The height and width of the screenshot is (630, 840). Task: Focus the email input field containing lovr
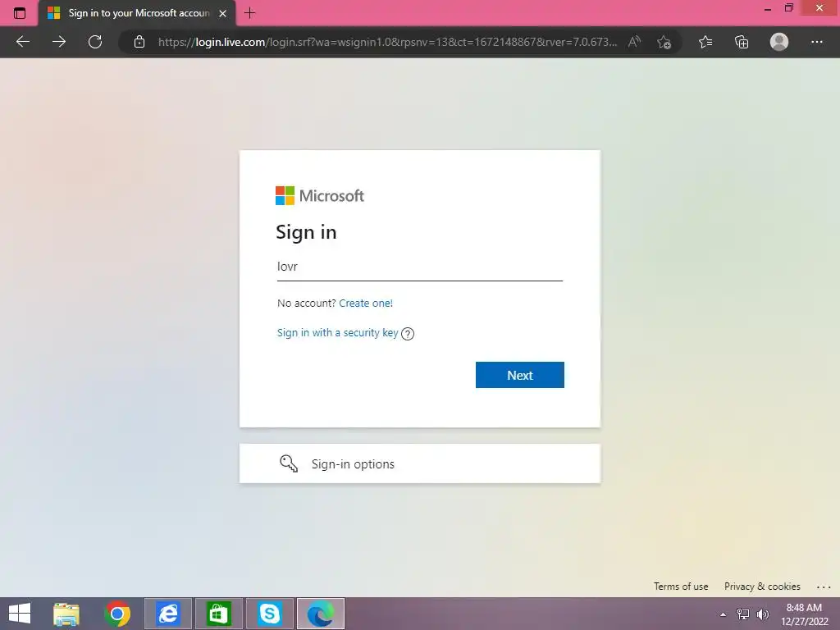(419, 267)
